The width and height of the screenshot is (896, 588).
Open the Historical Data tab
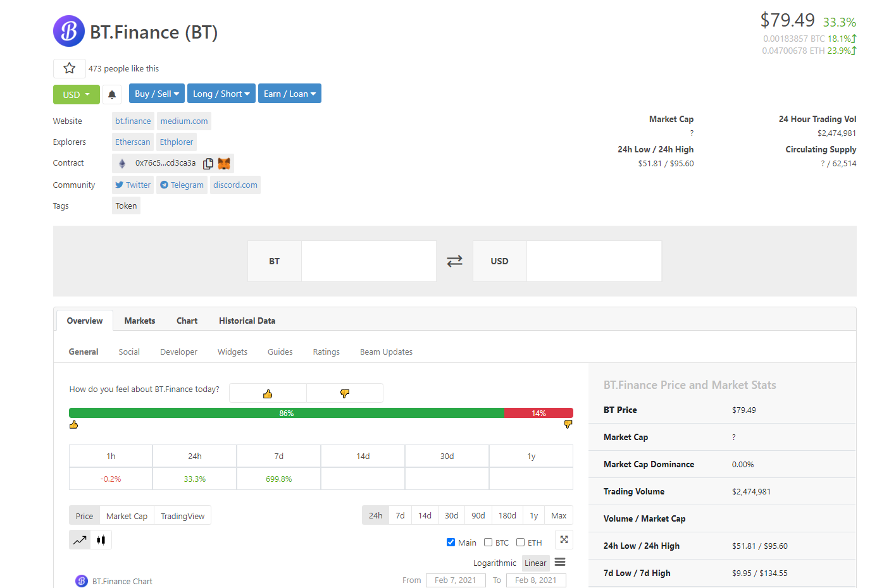coord(247,321)
